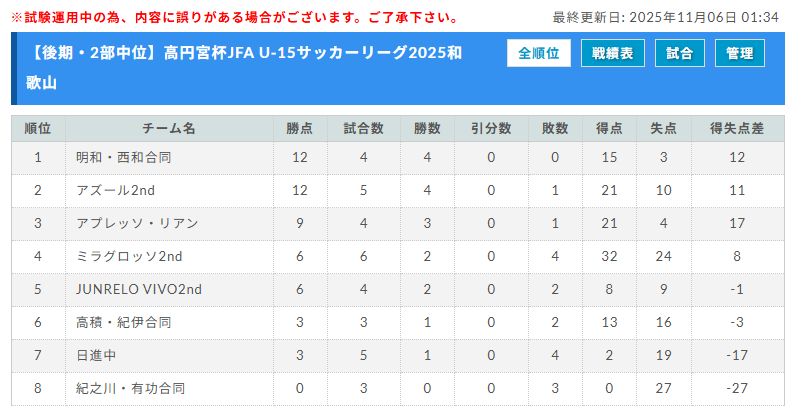This screenshot has height=412, width=792.
Task: Open the 管理 page
Action: [x=740, y=53]
